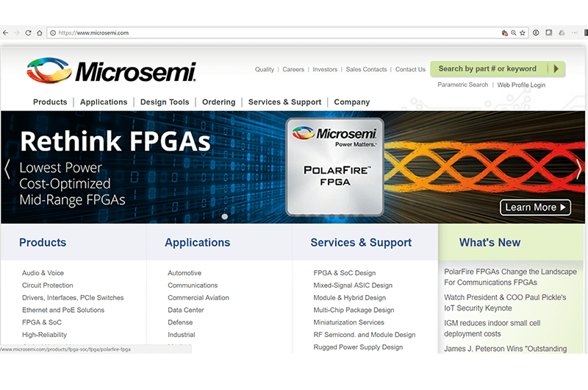
Task: Click the What's New heading
Action: click(490, 243)
